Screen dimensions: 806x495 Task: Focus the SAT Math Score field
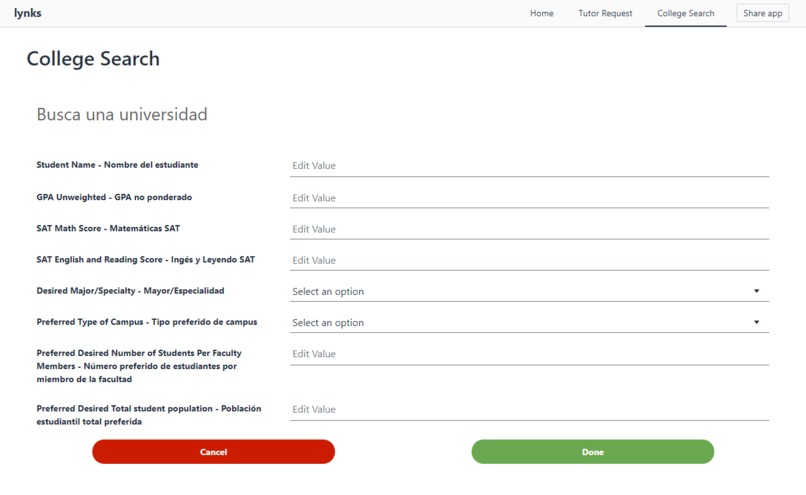coord(529,229)
